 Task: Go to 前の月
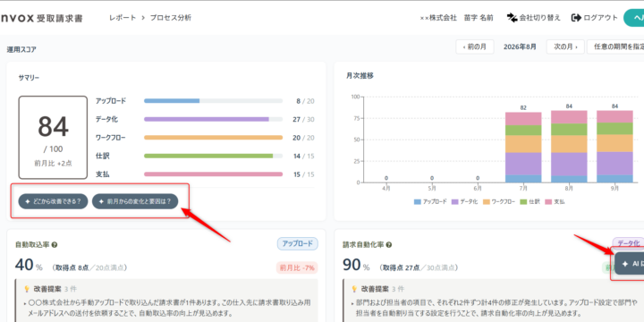click(x=475, y=47)
